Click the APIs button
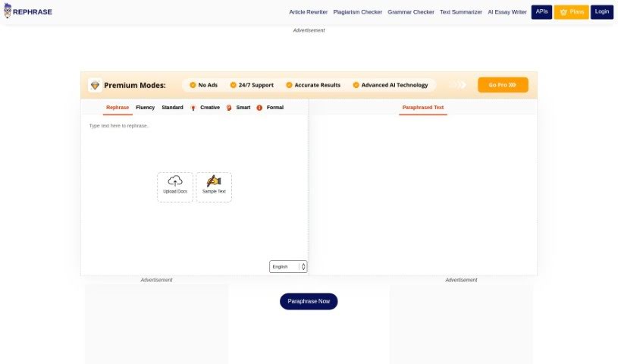 pyautogui.click(x=541, y=12)
